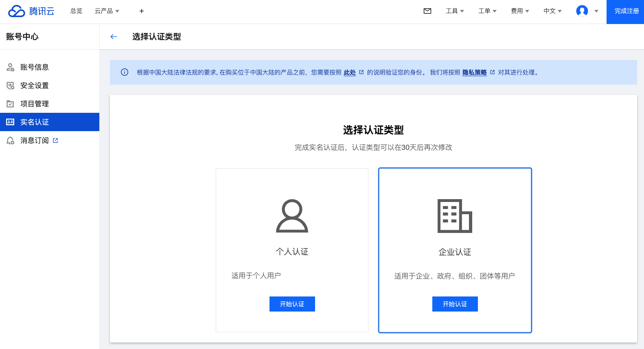Click the info icon in notice banner
The width and height of the screenshot is (644, 349).
pyautogui.click(x=125, y=72)
